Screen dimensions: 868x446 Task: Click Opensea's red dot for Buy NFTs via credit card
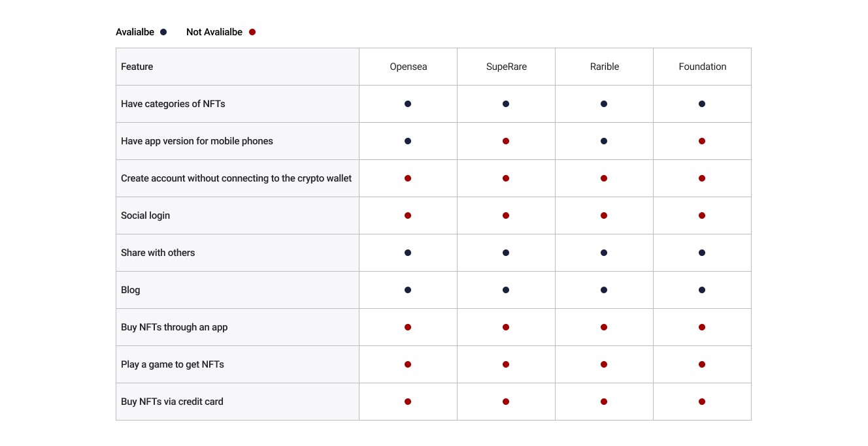click(x=408, y=402)
